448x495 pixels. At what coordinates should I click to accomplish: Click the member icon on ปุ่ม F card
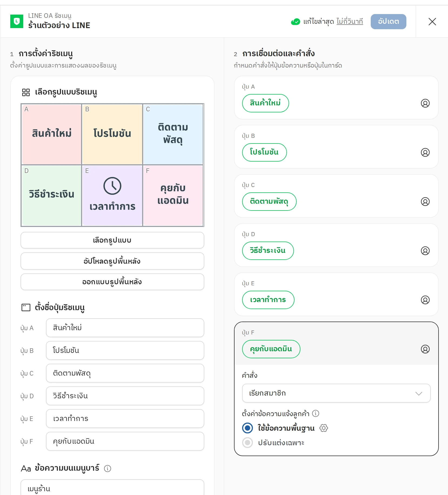(x=425, y=349)
